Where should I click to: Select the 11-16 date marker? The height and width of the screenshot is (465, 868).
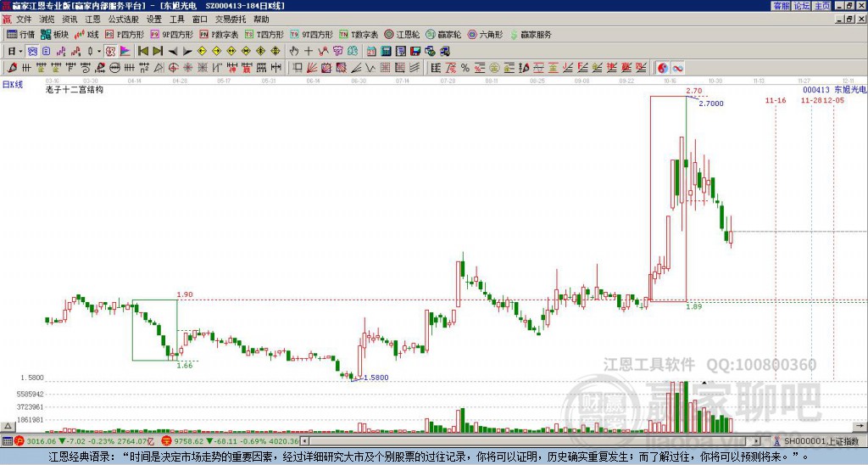[x=776, y=100]
